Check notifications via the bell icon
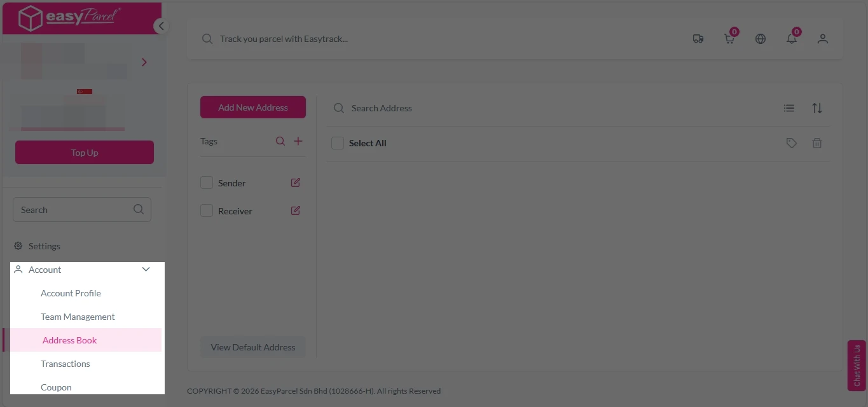868x407 pixels. (791, 38)
